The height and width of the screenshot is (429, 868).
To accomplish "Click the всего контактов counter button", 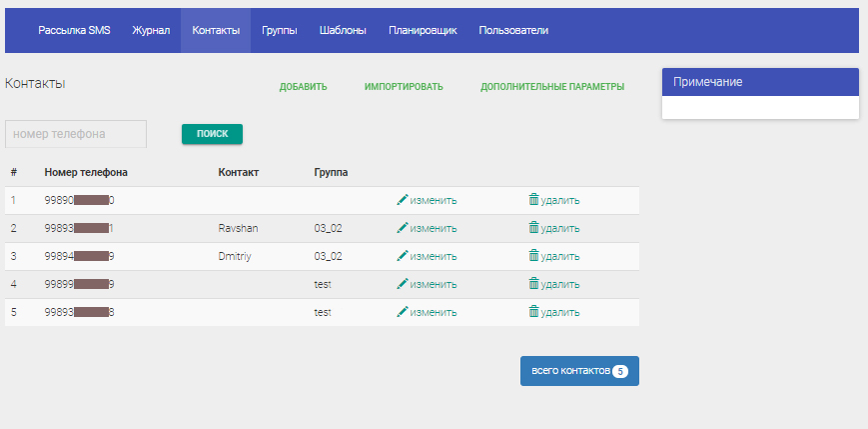I will coord(579,371).
